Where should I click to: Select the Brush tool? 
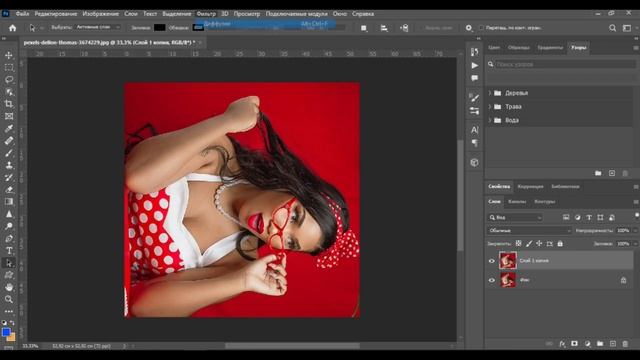pos(9,153)
